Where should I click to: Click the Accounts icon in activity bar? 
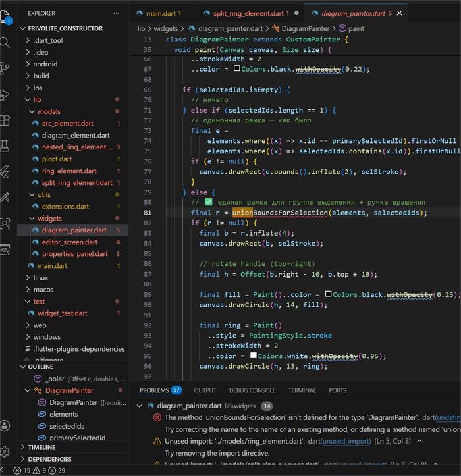[x=5, y=425]
